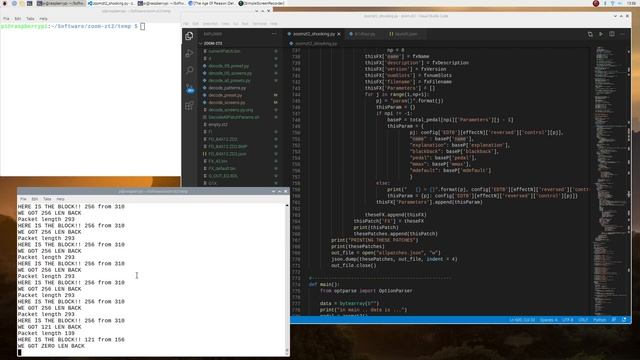Image resolution: width=640 pixels, height=360 pixels.
Task: Open Explorer panel more actions ellipsis
Action: pos(274,34)
